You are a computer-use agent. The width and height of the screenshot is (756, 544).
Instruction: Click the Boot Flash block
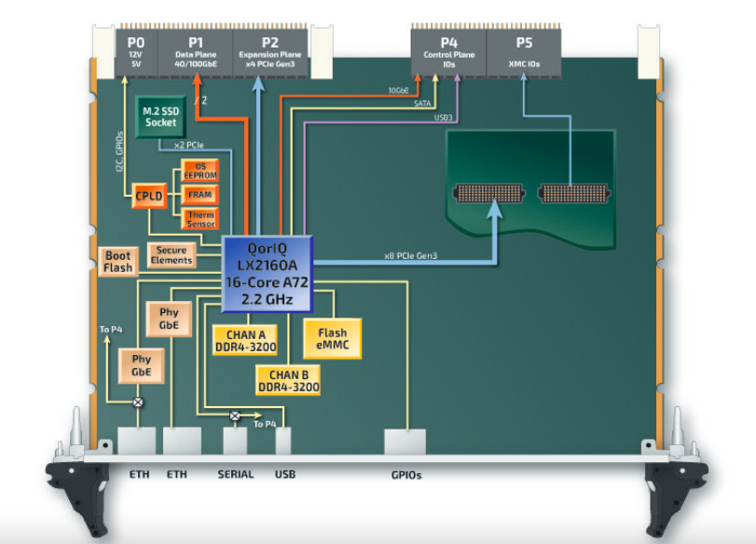pos(118,262)
